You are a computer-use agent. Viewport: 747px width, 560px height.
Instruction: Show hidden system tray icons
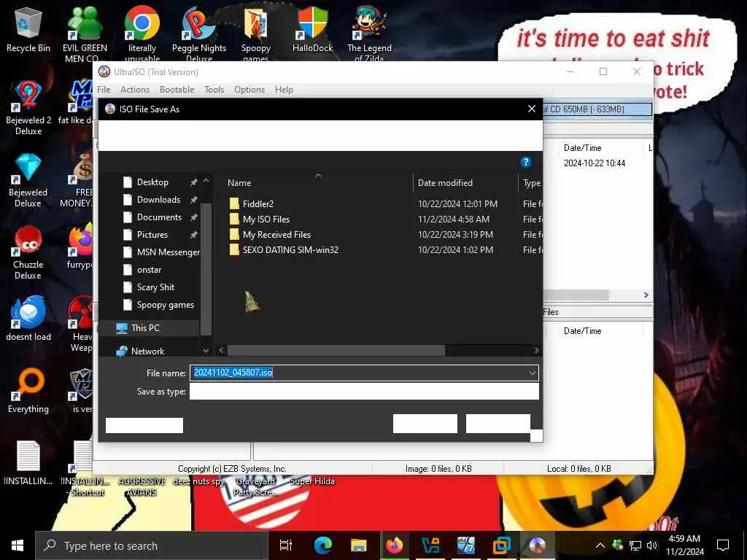(600, 545)
